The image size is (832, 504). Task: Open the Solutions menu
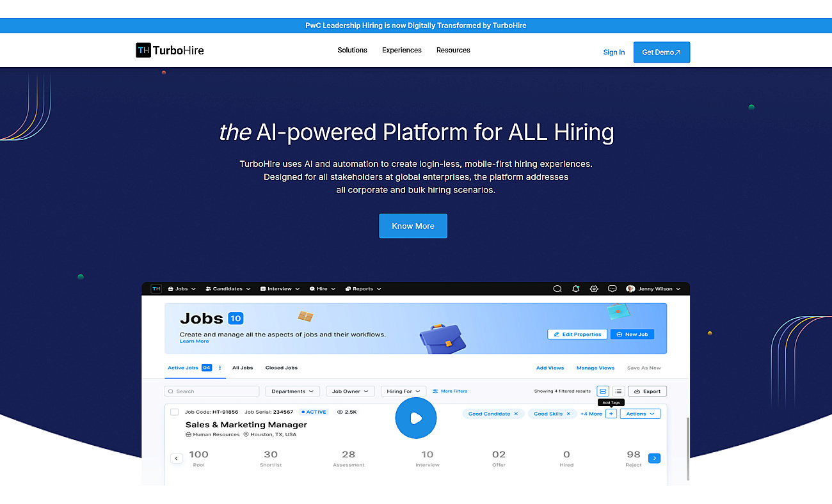click(x=353, y=50)
